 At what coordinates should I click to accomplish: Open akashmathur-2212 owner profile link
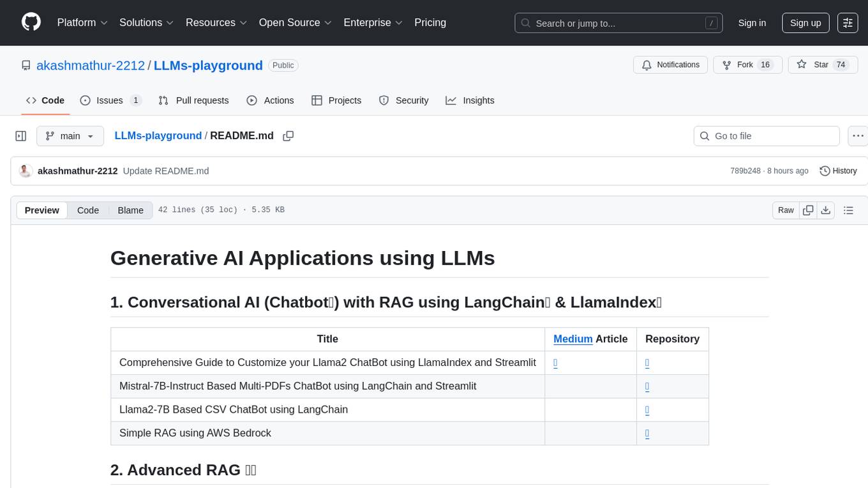pyautogui.click(x=91, y=65)
